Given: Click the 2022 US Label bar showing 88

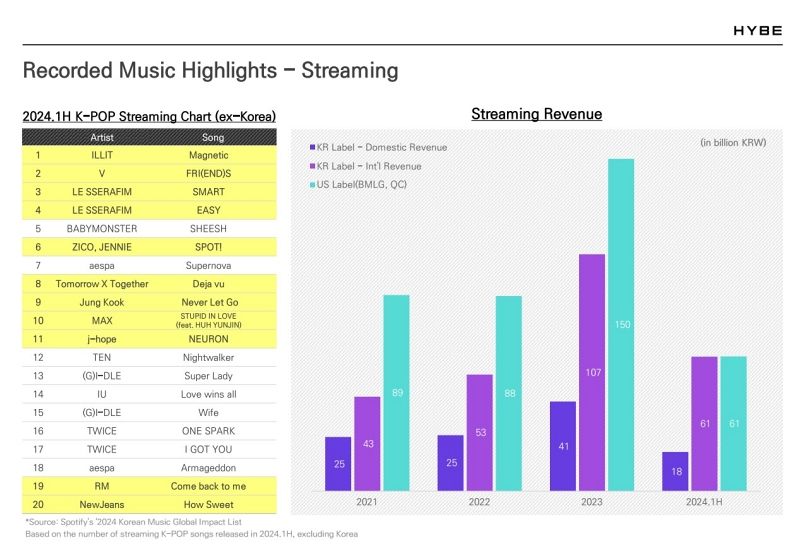Looking at the screenshot, I should (x=508, y=393).
